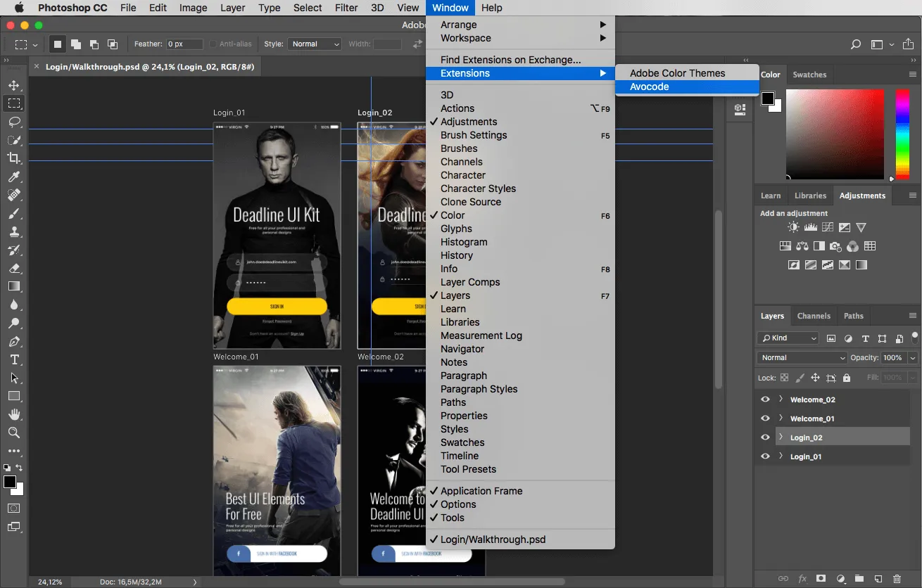The width and height of the screenshot is (922, 588).
Task: Click Find Extensions on Exchange menu item
Action: point(510,60)
